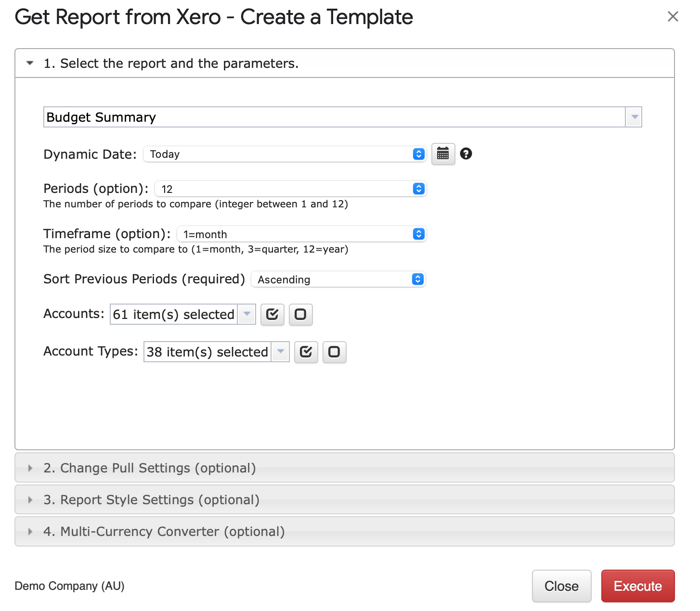The width and height of the screenshot is (700, 611).
Task: Click the Demo Company (AU) label
Action: [69, 586]
